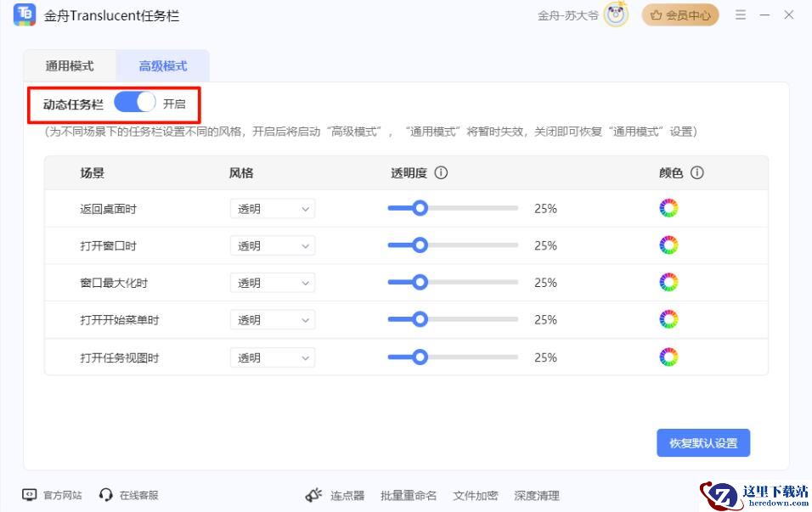The image size is (812, 512).
Task: Close the 金舟Translucent任务栏 window
Action: coord(789,15)
